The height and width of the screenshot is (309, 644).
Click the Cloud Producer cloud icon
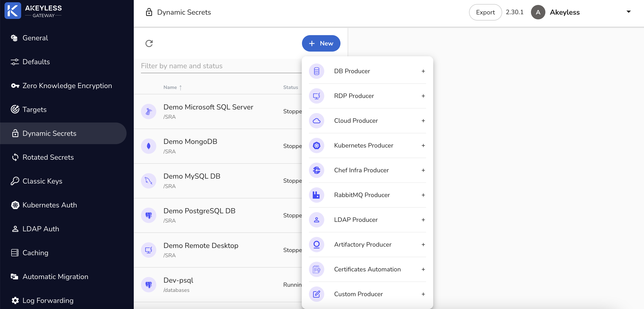tap(317, 121)
